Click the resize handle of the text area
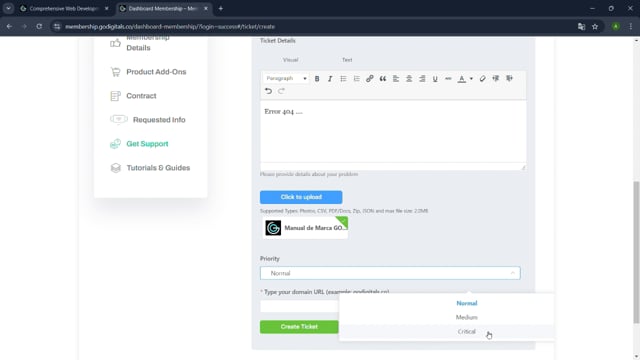Screen dimensions: 640x360 click(523, 167)
